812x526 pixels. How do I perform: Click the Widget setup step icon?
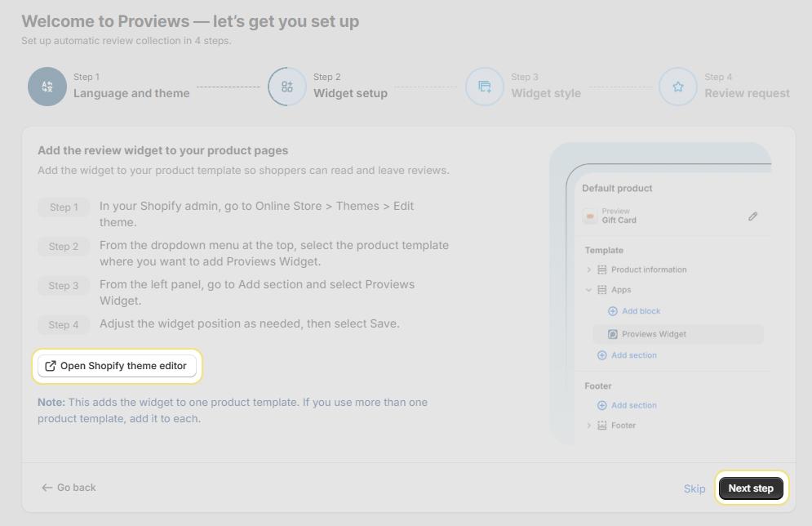coord(287,87)
